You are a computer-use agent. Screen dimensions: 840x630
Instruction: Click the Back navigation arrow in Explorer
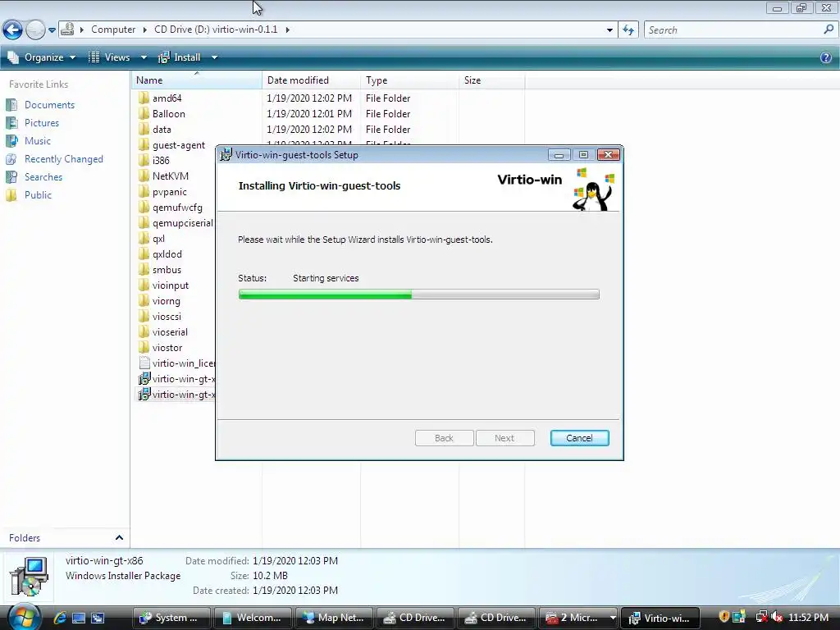pyautogui.click(x=13, y=30)
